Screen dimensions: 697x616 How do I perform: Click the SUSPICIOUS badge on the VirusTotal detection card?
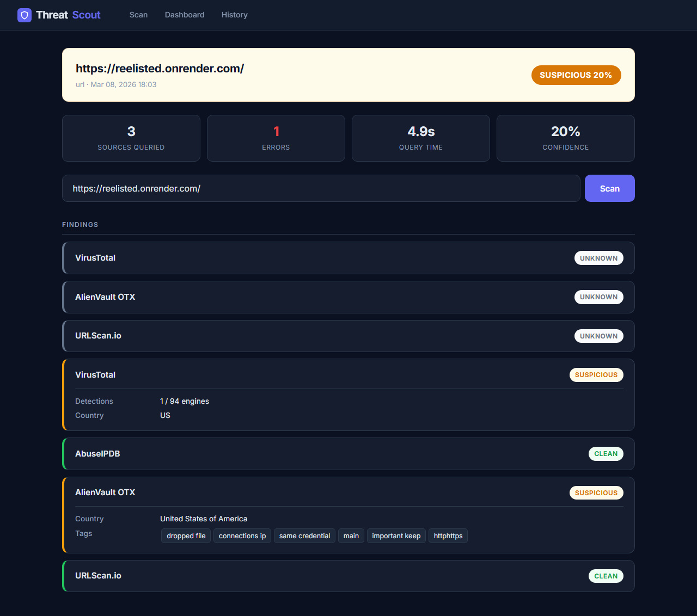tap(596, 375)
